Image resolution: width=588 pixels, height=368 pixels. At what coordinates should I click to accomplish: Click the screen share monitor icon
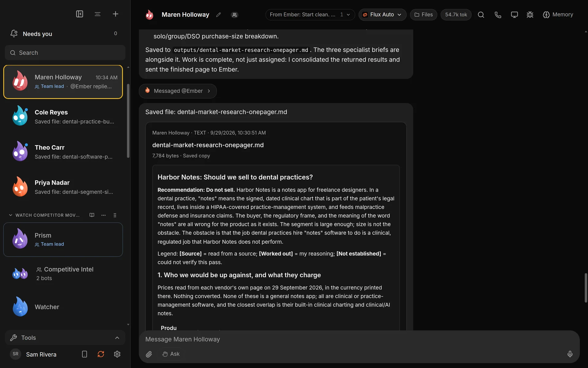514,15
